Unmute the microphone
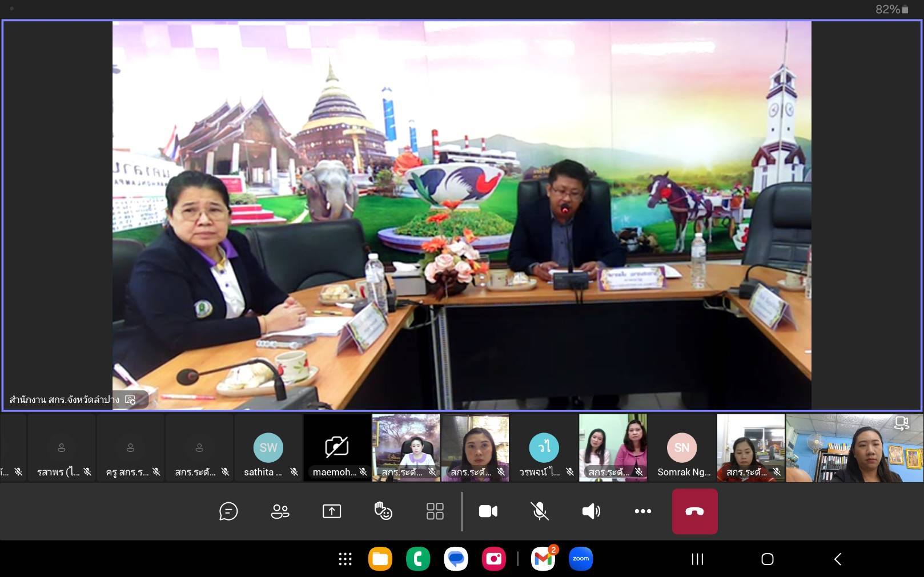924x577 pixels. (540, 511)
